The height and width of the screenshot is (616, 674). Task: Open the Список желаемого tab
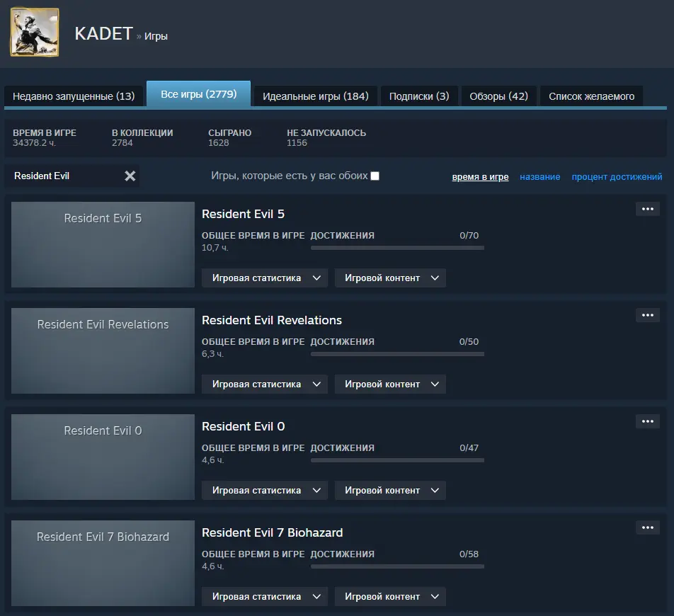point(591,96)
